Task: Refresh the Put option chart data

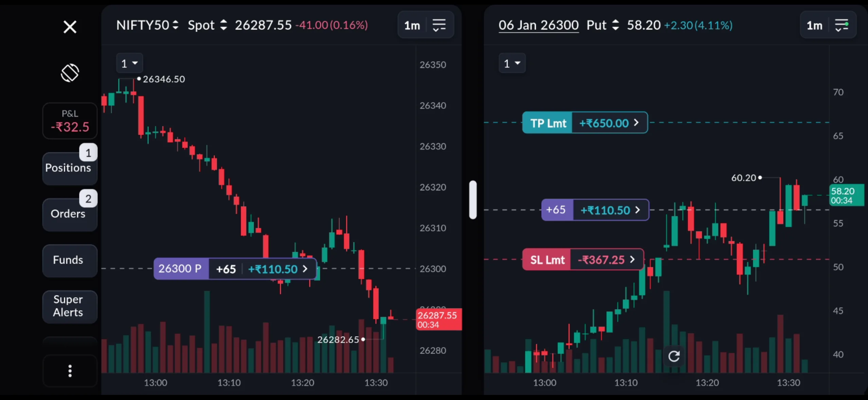Action: (674, 356)
